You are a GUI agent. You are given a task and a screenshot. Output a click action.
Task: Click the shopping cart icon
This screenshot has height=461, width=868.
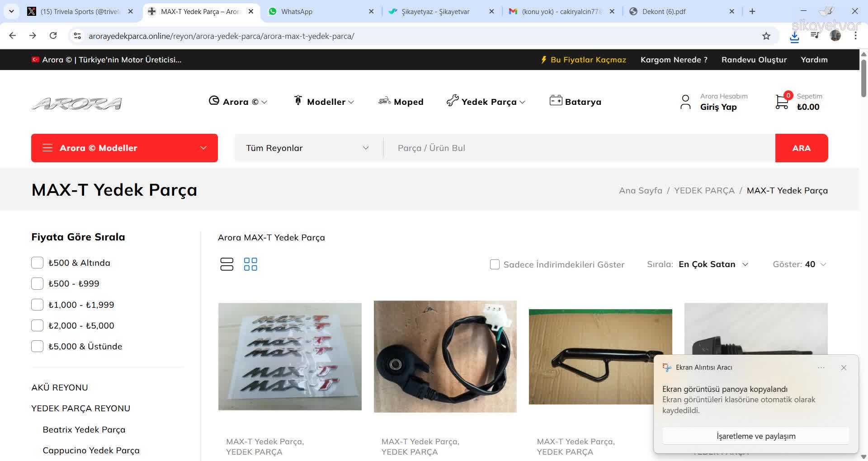pyautogui.click(x=782, y=102)
